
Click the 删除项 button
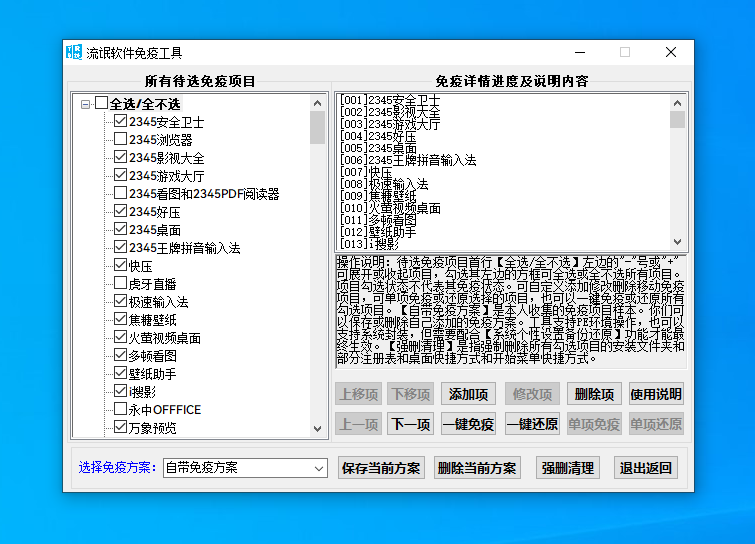[x=595, y=394]
